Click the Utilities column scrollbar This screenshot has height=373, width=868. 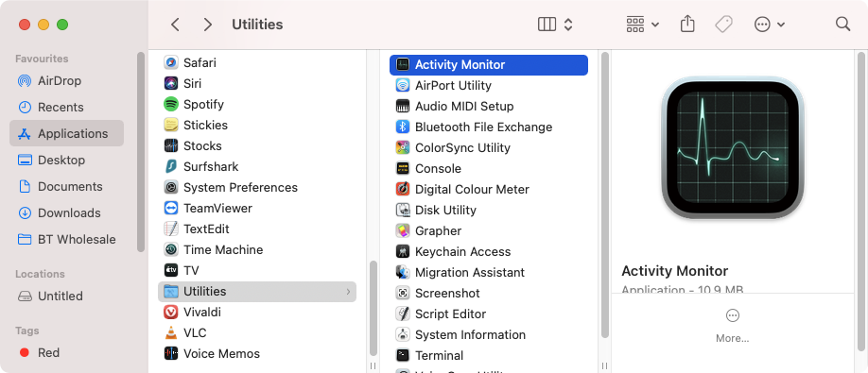click(x=605, y=195)
